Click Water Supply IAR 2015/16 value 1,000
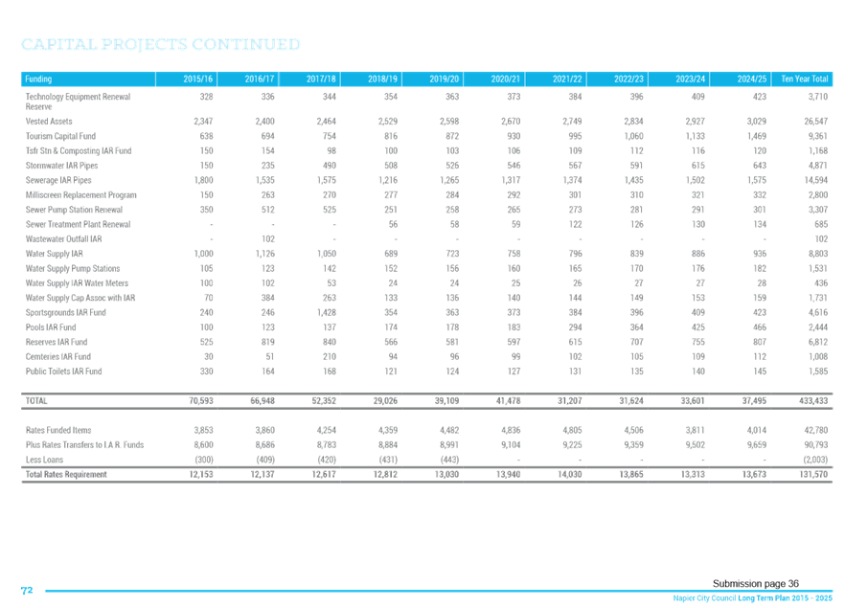 [203, 254]
